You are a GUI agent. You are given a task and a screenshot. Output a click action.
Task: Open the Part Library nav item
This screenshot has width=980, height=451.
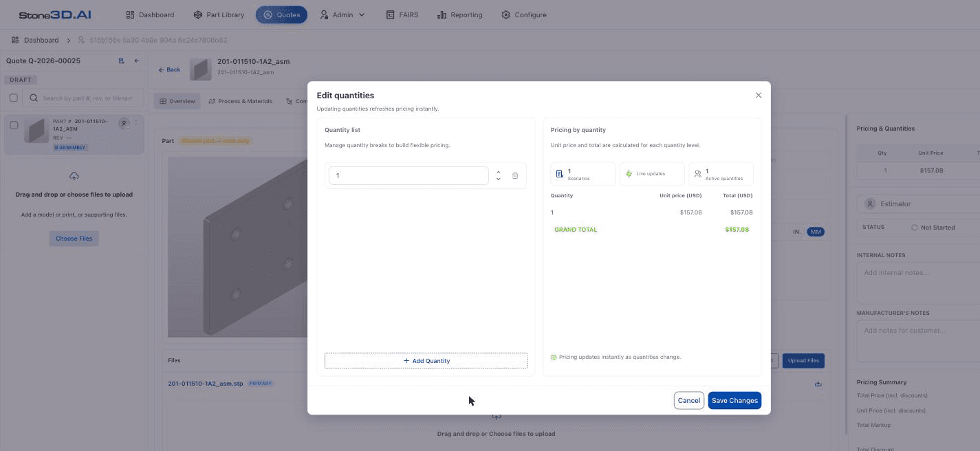click(219, 14)
